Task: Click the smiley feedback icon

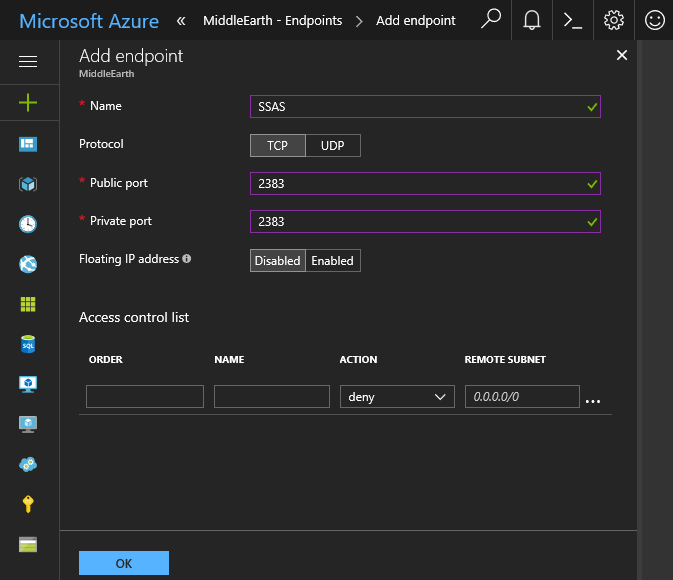Action: (655, 20)
